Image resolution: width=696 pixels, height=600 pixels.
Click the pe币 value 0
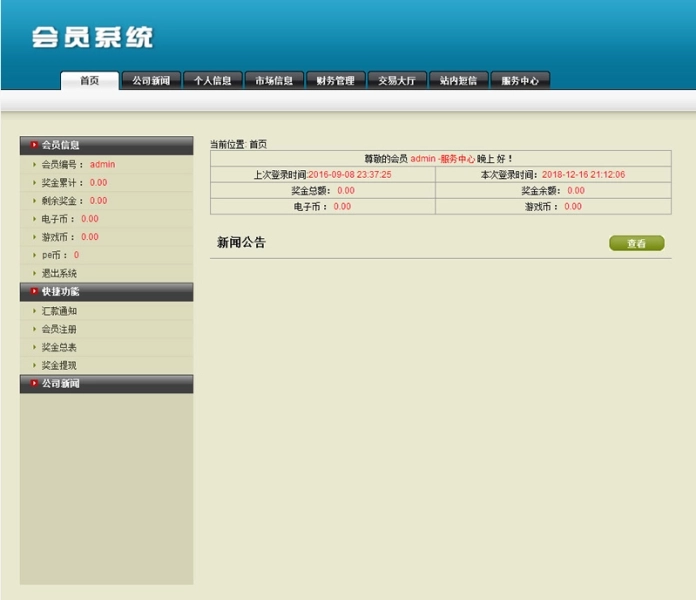point(76,255)
